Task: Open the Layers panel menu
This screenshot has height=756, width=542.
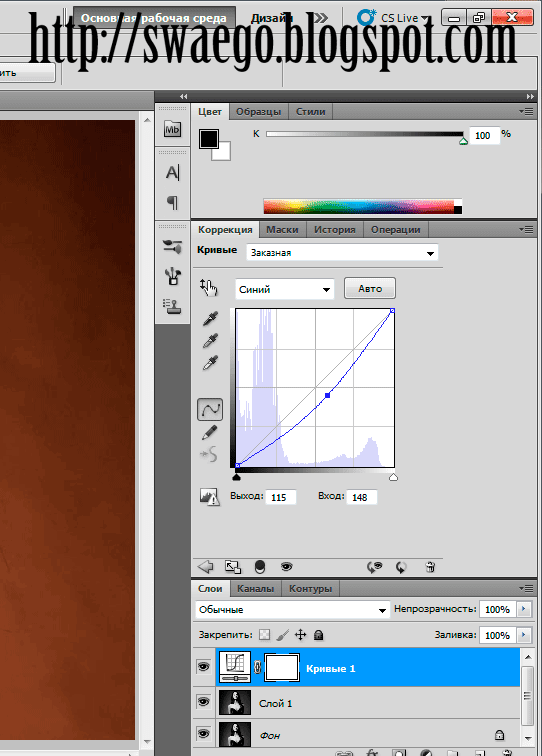Action: click(527, 588)
